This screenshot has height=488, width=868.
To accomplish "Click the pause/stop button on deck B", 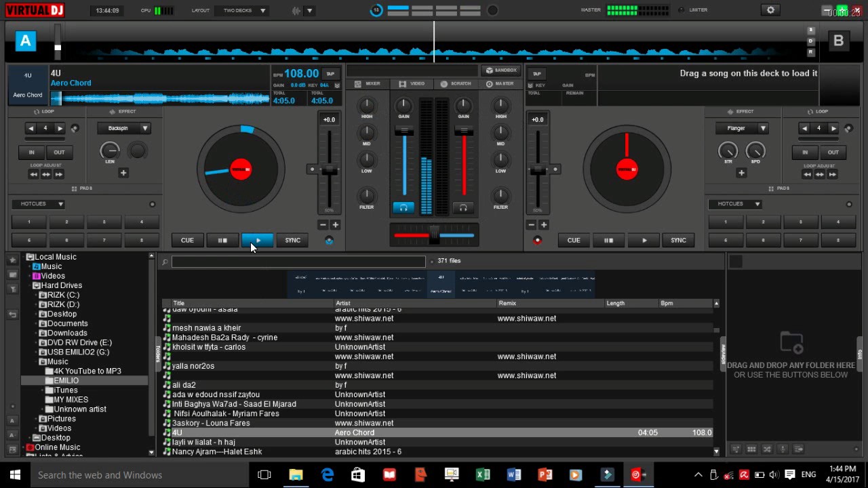I will [608, 240].
